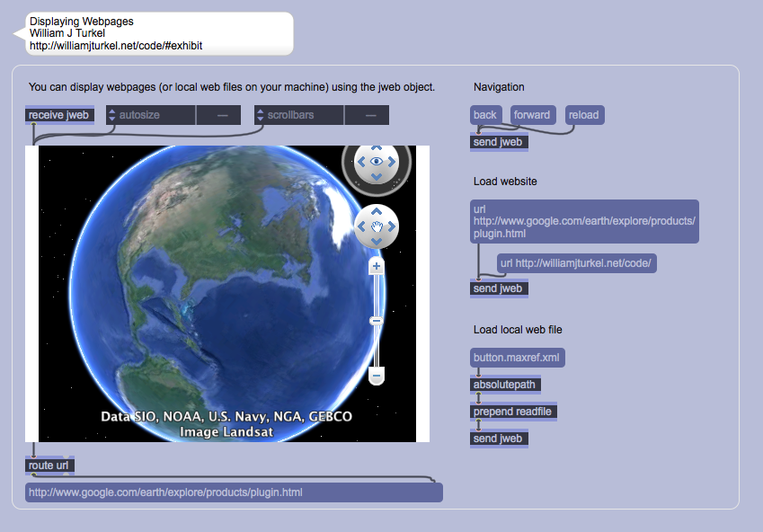Open the scrollbars attribute dropdown

(261, 115)
